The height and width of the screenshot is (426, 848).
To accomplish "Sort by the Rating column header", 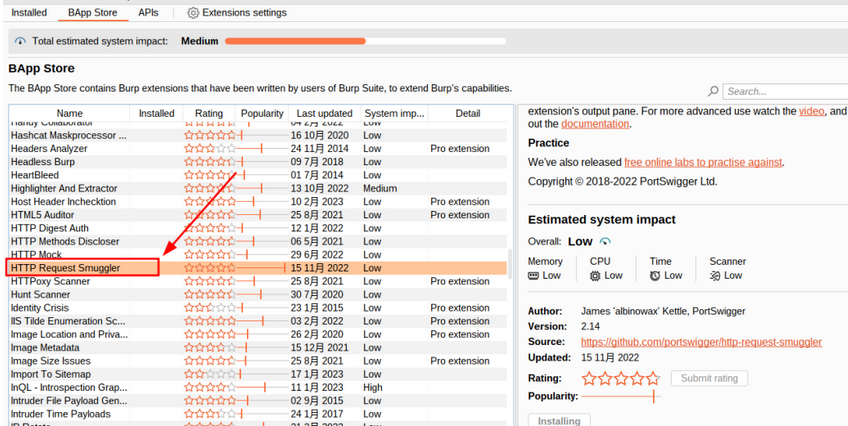I will click(209, 114).
